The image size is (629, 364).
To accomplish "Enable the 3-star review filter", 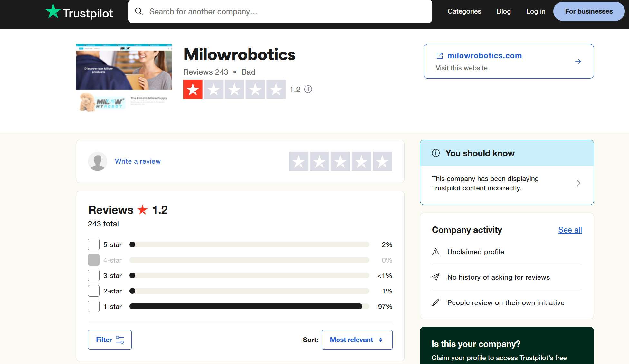I will pos(93,275).
